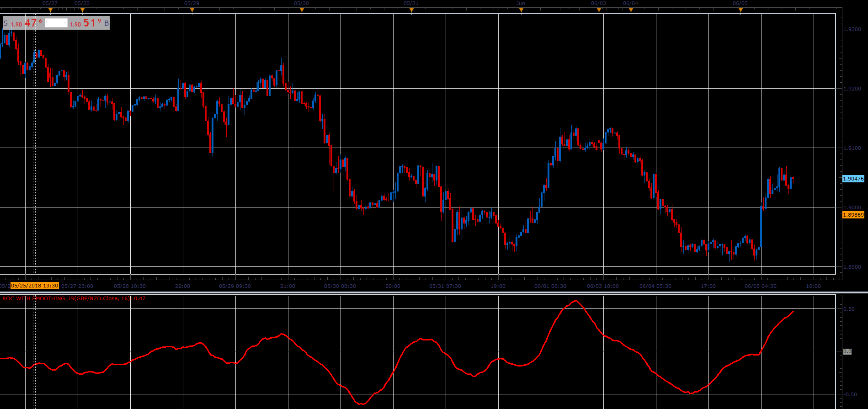Click the 06/05 04:30 time axis label
Viewport: 868px width, 409px height.
point(761,286)
